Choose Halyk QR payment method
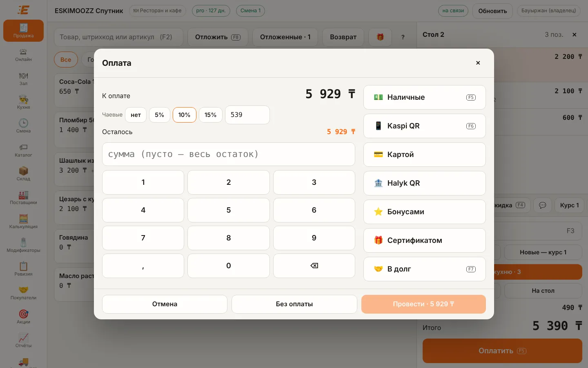 (425, 183)
